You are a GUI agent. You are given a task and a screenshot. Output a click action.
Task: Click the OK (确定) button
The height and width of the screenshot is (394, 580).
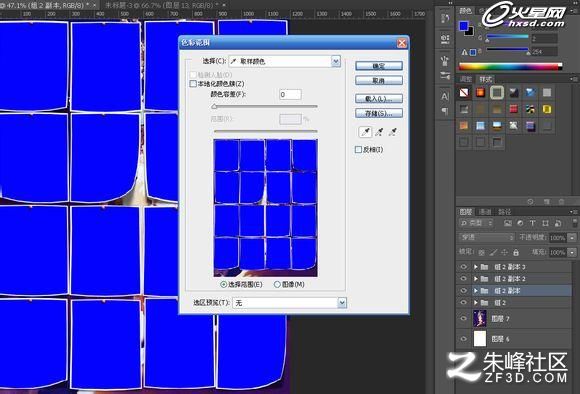click(x=379, y=66)
